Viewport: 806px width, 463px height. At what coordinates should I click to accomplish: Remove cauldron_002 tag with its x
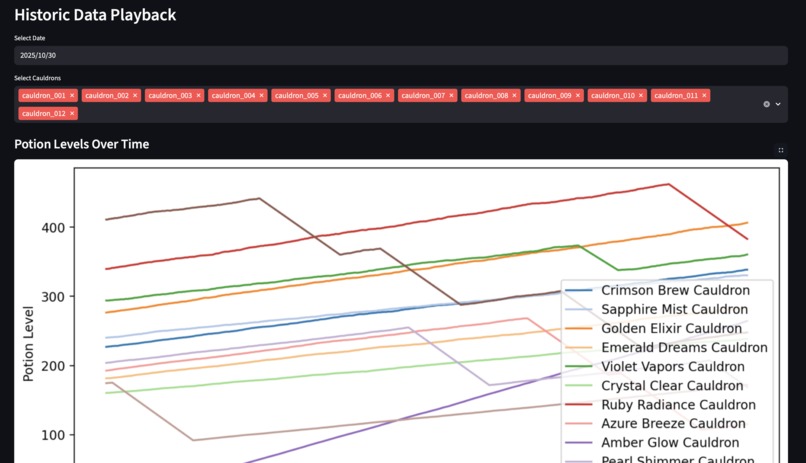(x=135, y=96)
